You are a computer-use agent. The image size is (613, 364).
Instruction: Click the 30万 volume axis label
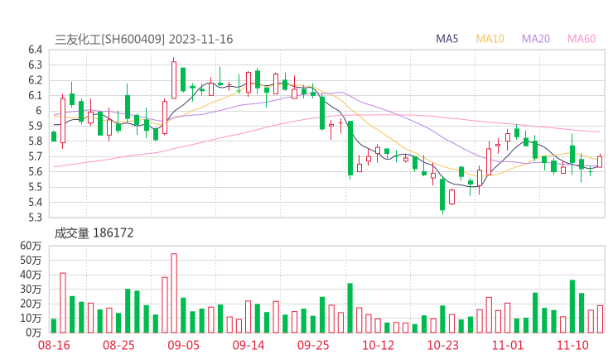(x=31, y=289)
